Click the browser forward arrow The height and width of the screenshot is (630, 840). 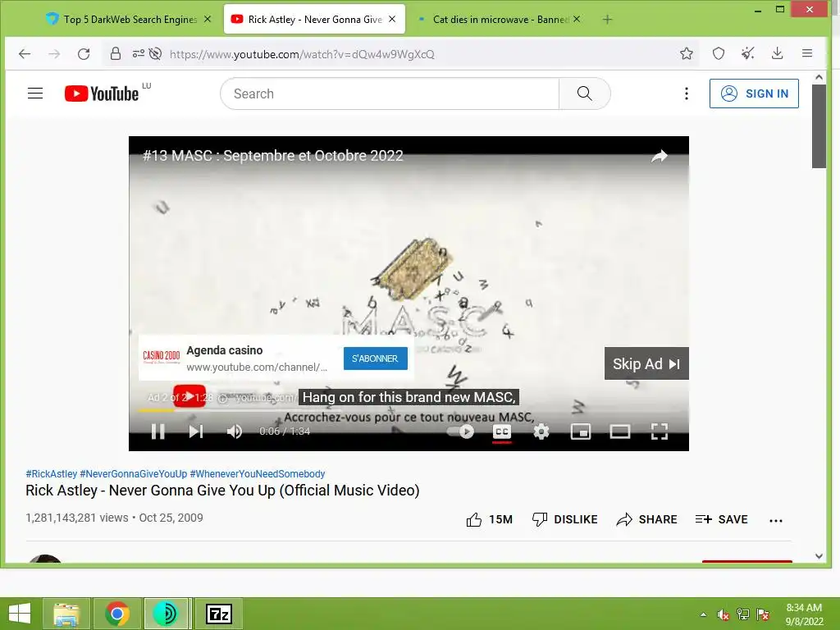point(54,53)
